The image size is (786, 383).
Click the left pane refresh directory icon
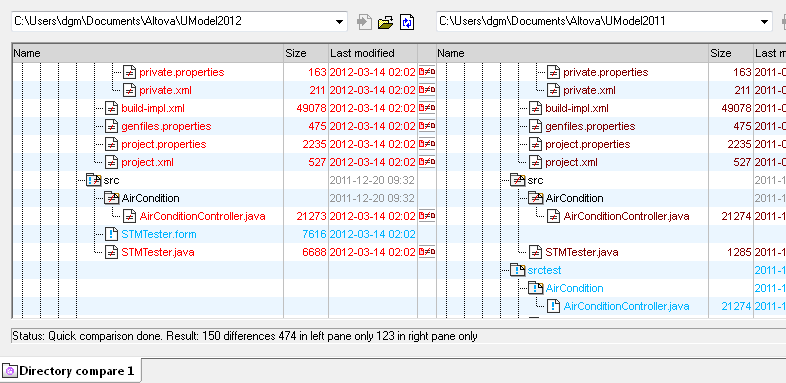click(407, 23)
